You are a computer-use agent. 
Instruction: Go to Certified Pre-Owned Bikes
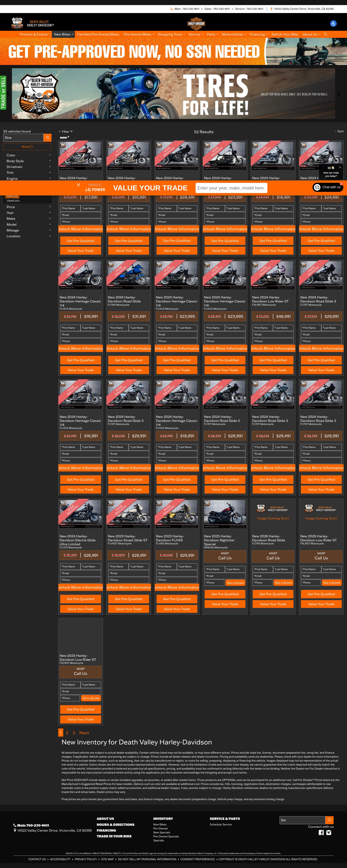click(98, 34)
